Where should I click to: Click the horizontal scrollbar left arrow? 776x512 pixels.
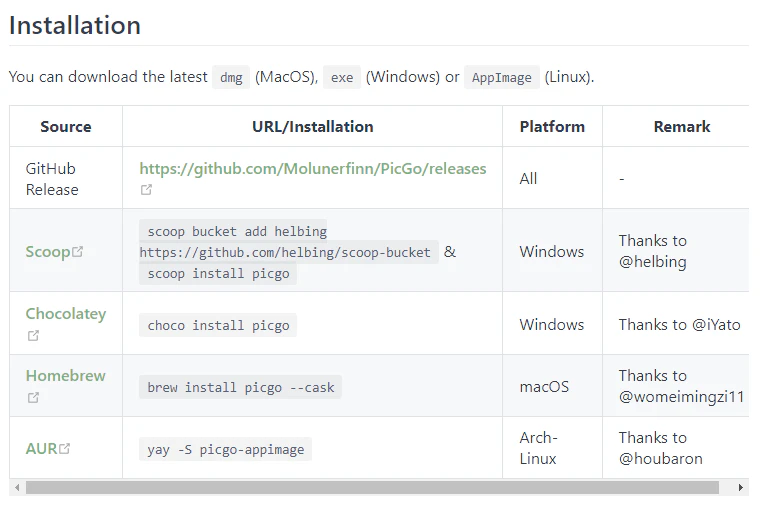(x=17, y=488)
